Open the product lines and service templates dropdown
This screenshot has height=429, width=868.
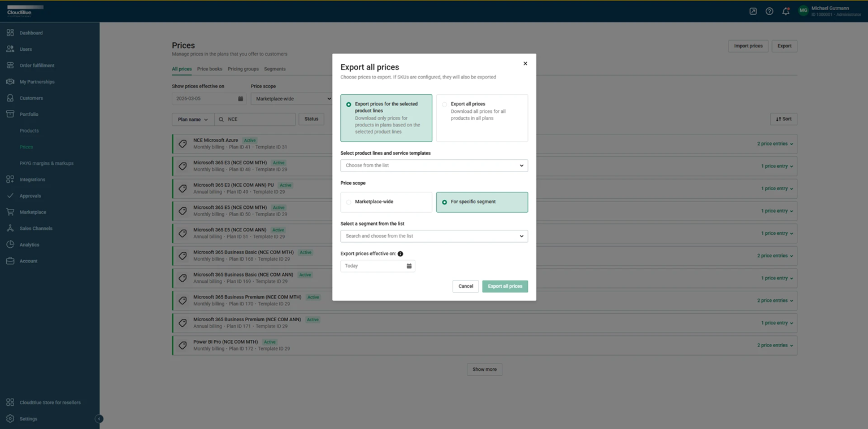(433, 165)
